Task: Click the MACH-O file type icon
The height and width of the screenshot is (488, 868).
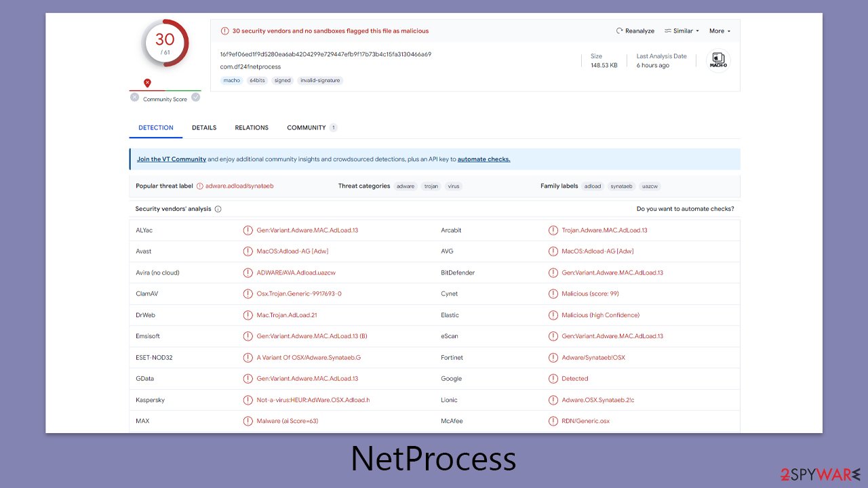Action: coord(718,60)
